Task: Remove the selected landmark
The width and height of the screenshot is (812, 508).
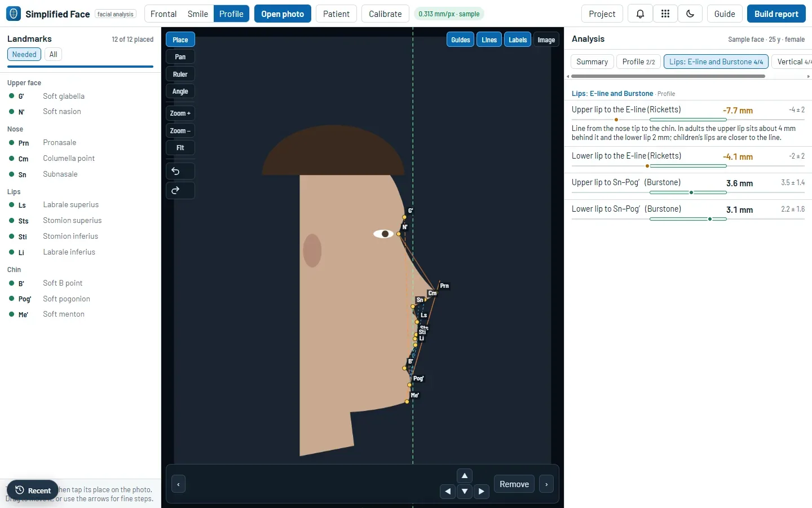Action: (x=514, y=484)
